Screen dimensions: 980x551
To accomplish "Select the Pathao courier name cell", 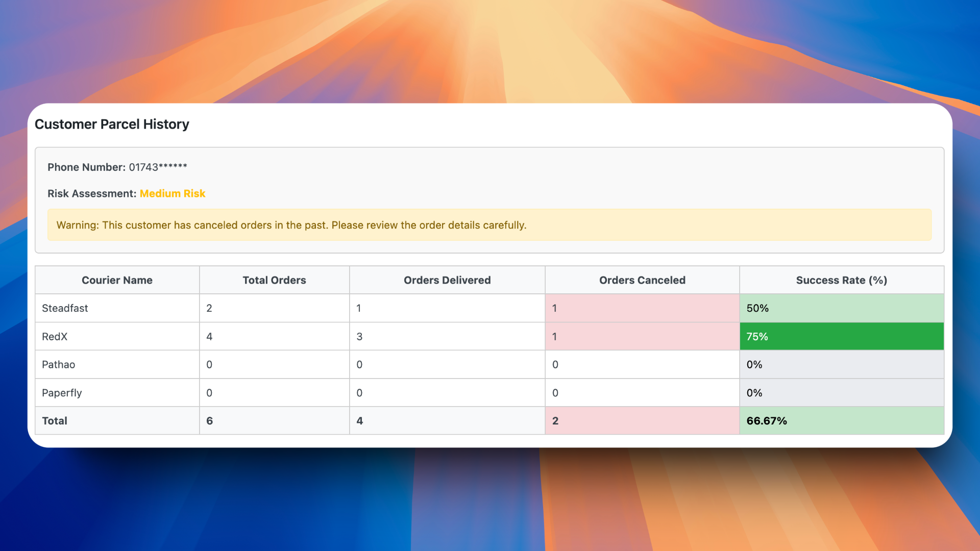I will point(117,364).
